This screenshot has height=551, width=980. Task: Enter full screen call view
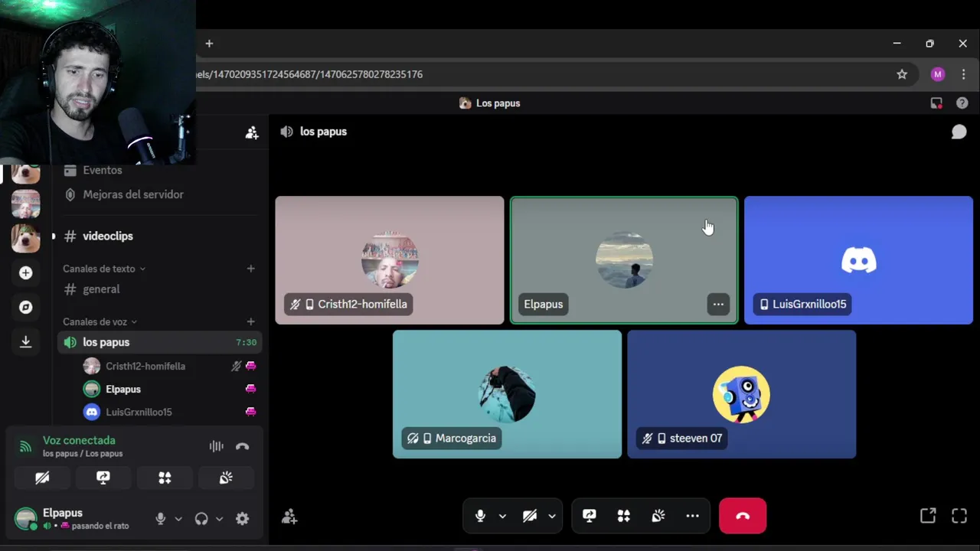959,516
